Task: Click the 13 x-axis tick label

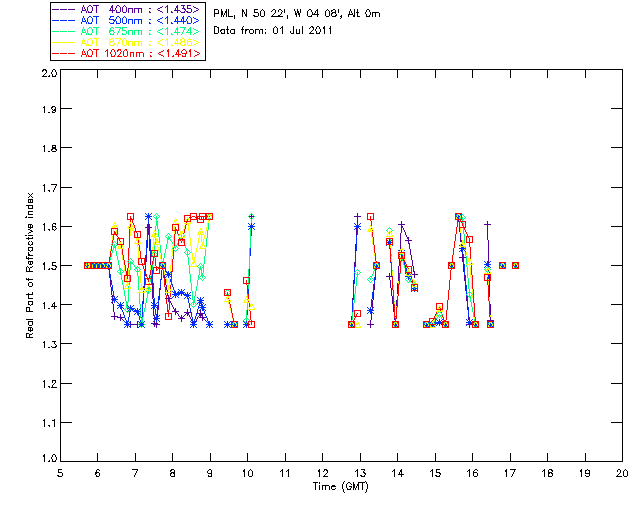Action: click(360, 473)
